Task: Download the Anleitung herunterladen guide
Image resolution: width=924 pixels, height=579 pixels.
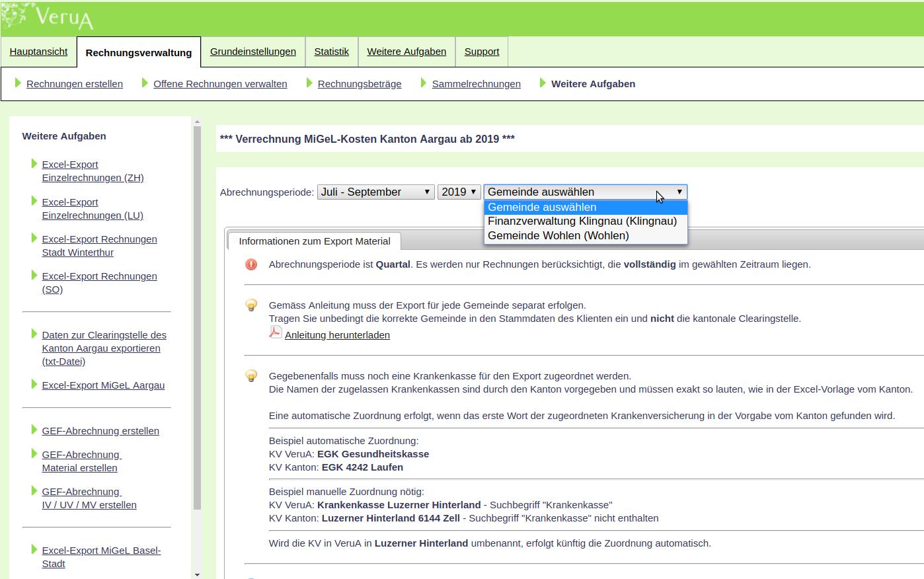Action: (337, 335)
